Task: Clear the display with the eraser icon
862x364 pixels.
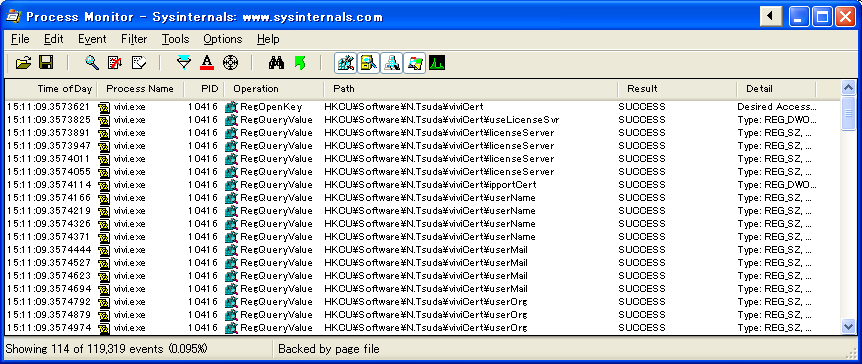Action: tap(139, 63)
